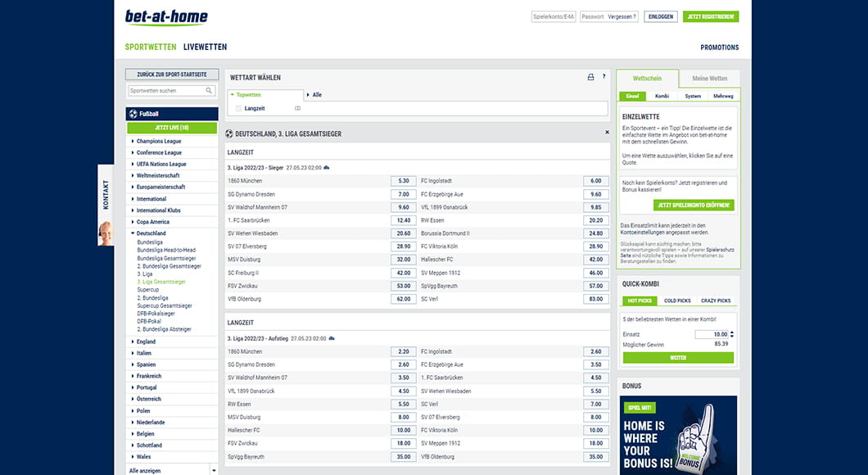Viewport: 868px width, 475px height.
Task: Switch quick-kombi to Cold Picks
Action: (677, 301)
